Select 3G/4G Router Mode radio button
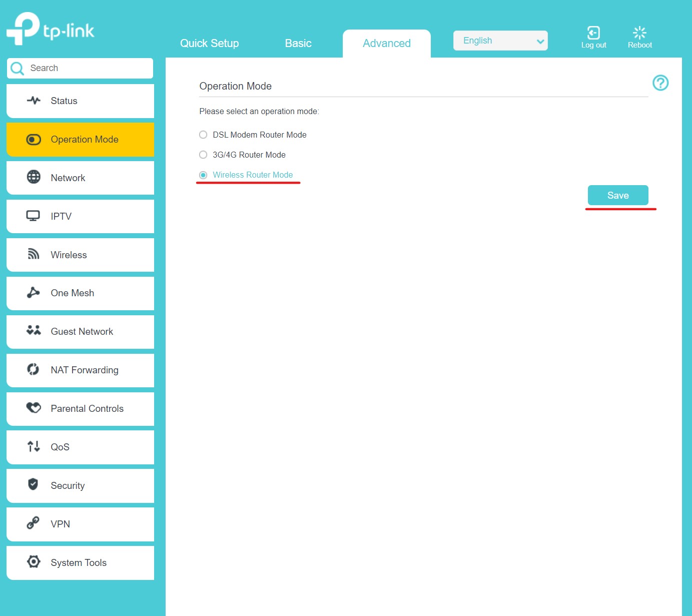 pyautogui.click(x=203, y=155)
